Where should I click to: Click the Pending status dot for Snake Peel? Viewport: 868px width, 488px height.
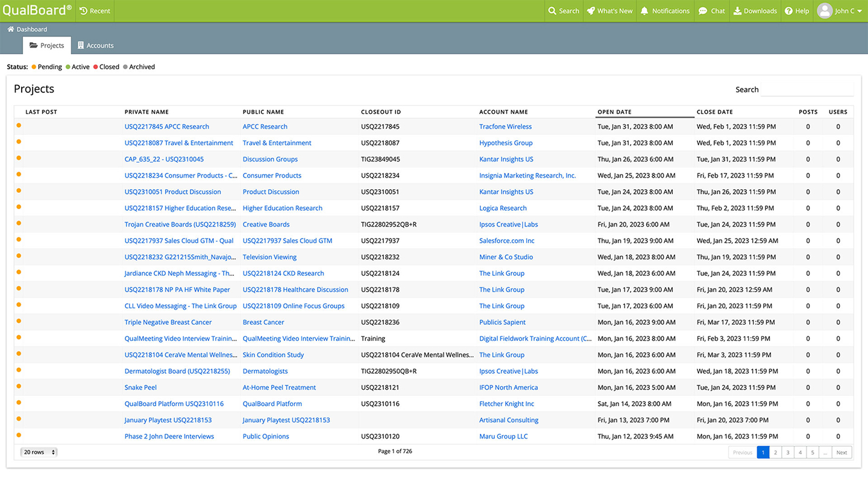[19, 386]
